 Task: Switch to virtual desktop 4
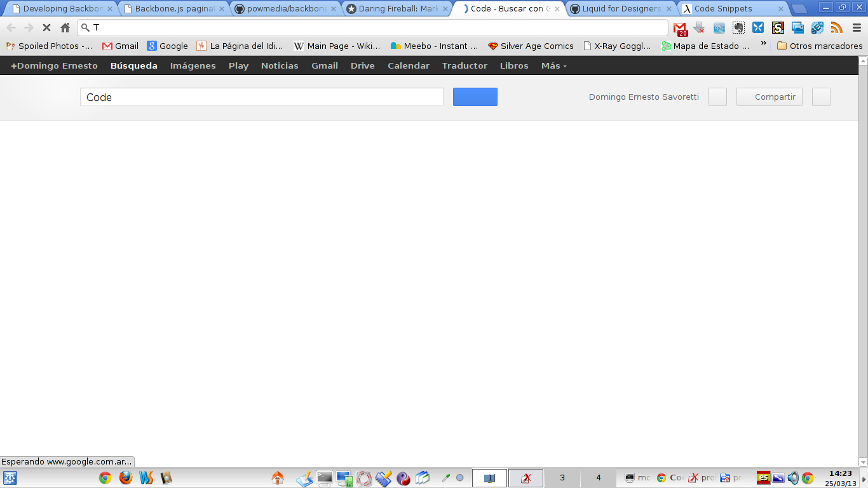coord(598,478)
